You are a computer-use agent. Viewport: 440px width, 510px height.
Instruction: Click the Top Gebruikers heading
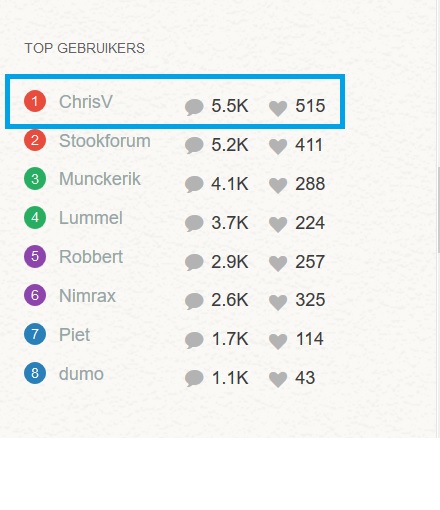coord(85,48)
